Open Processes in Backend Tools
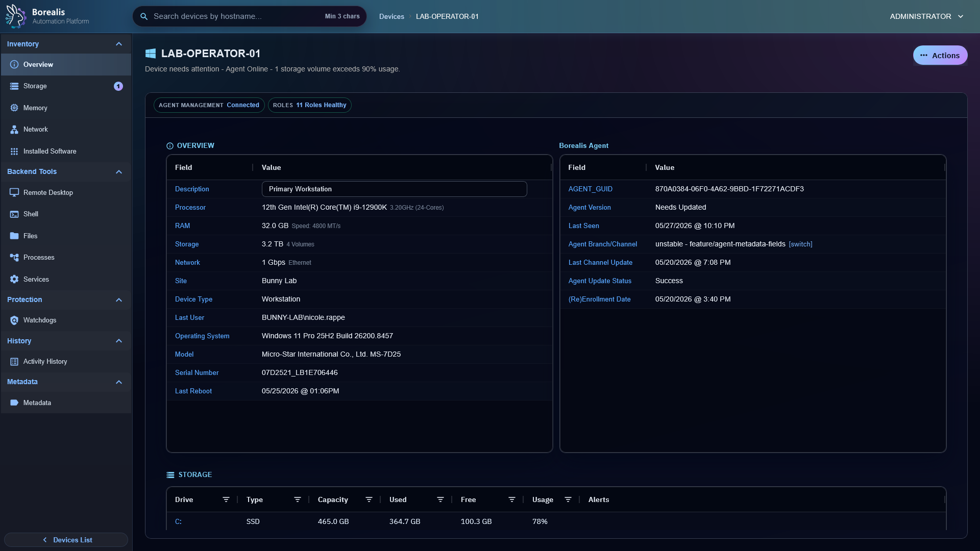 click(x=66, y=258)
